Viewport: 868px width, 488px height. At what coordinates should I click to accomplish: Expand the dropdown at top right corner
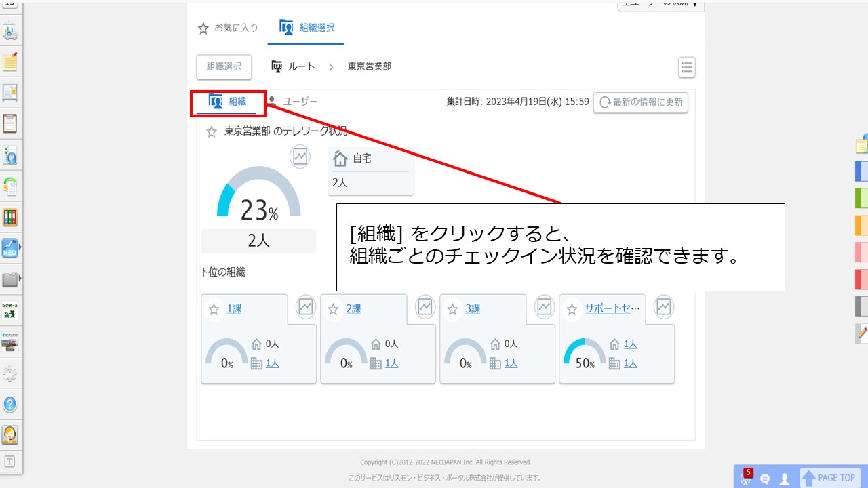(x=660, y=5)
